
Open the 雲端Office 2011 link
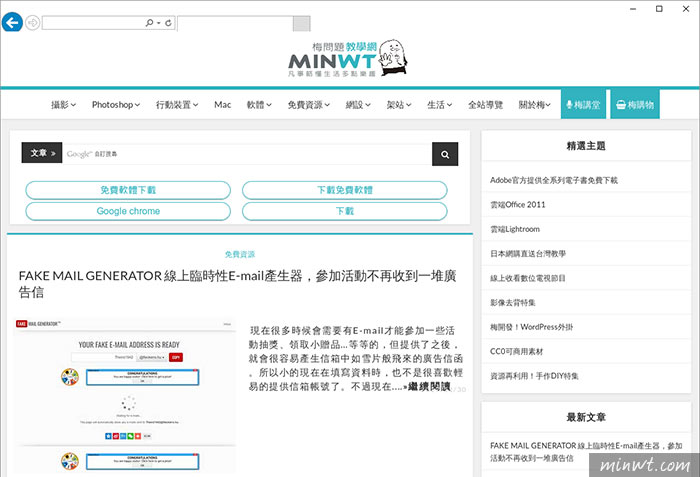tap(518, 205)
